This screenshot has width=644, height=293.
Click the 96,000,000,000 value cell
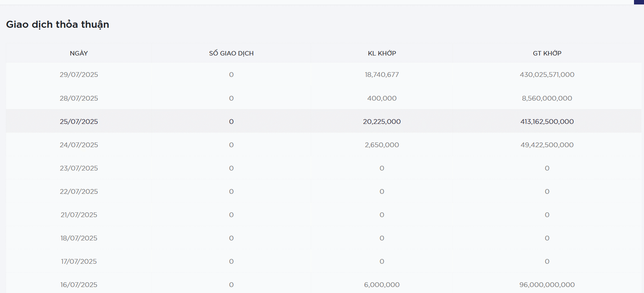547,285
